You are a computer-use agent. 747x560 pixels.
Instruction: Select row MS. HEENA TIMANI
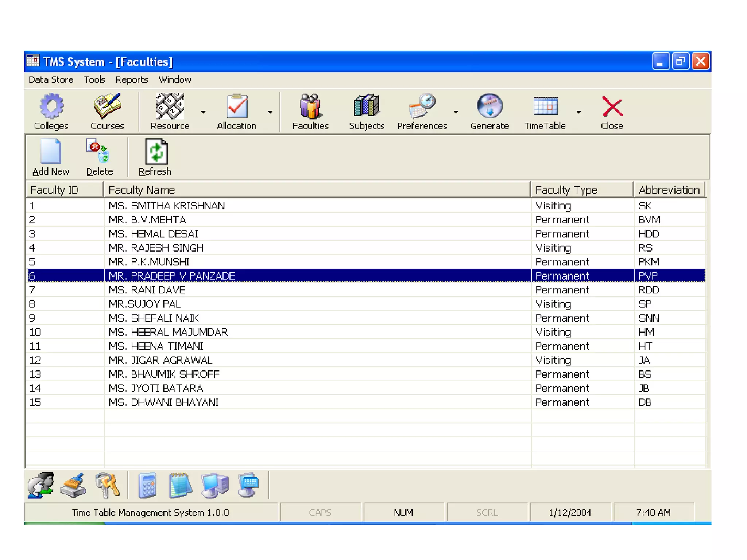click(366, 346)
